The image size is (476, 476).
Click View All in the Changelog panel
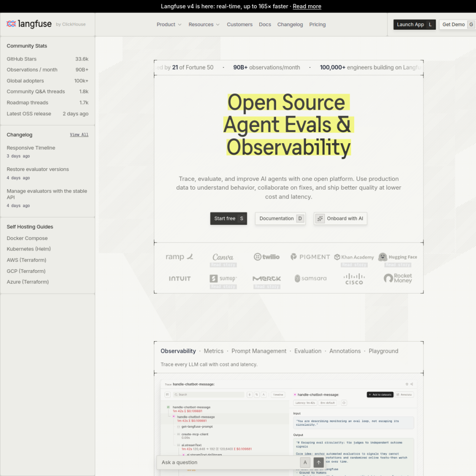tap(79, 135)
